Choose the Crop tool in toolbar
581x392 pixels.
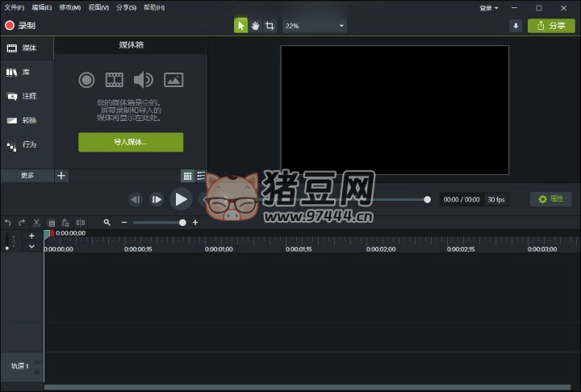tap(270, 26)
